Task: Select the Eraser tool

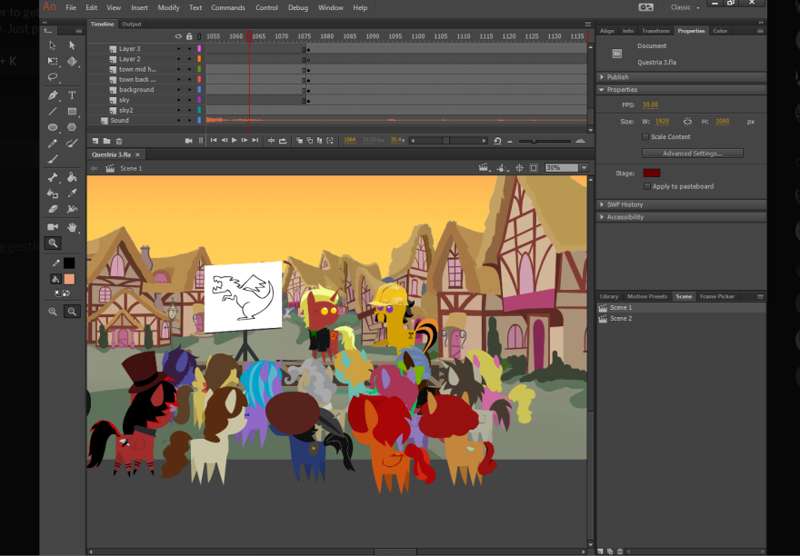Action: pos(53,209)
